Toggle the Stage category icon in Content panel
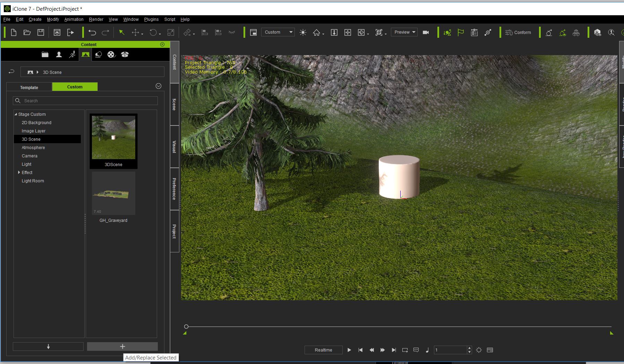 [85, 54]
